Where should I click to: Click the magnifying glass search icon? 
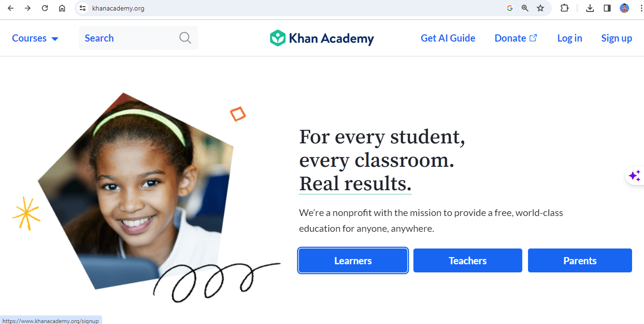tap(185, 38)
